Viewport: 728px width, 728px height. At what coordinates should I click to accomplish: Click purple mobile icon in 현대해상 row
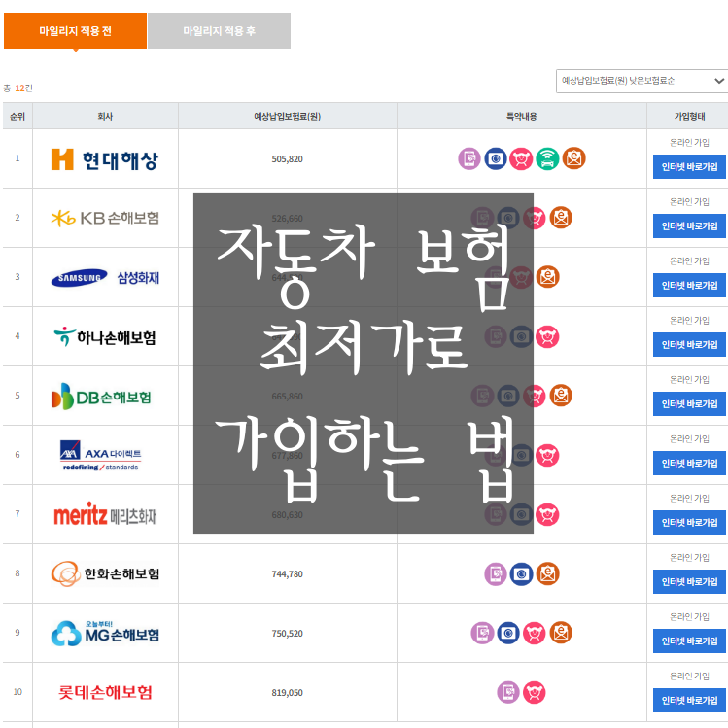[x=468, y=158]
